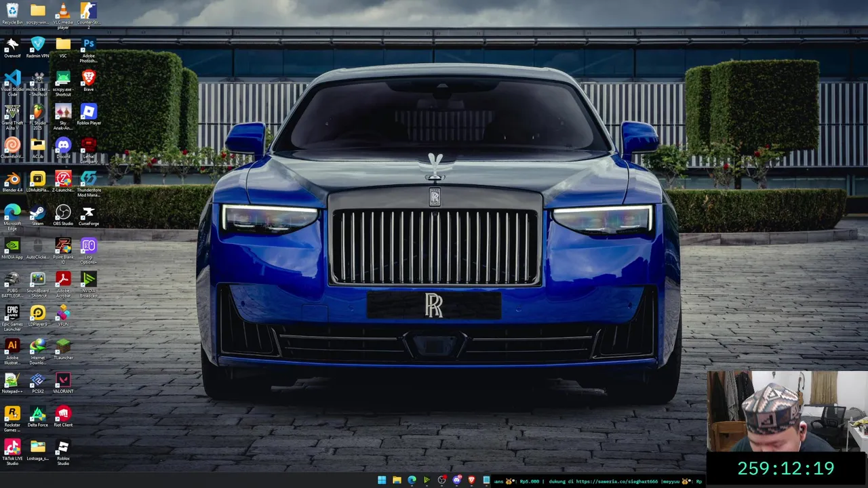Open Delta Force desktop shortcut
The height and width of the screenshot is (488, 868).
(38, 416)
